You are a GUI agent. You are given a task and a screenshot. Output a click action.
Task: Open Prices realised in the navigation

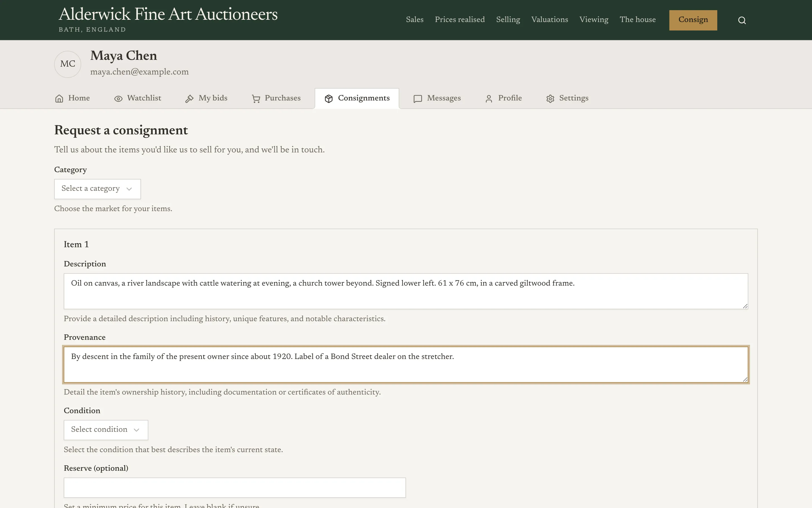click(460, 19)
